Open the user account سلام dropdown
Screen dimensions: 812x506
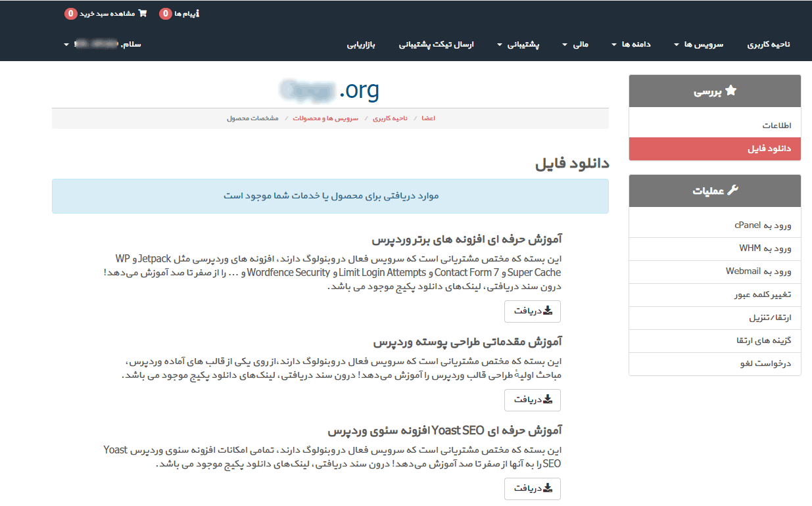click(x=103, y=45)
